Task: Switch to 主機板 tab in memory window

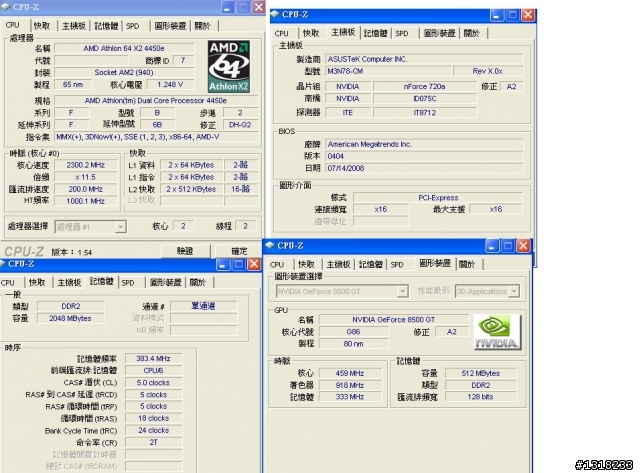Action: [69, 282]
